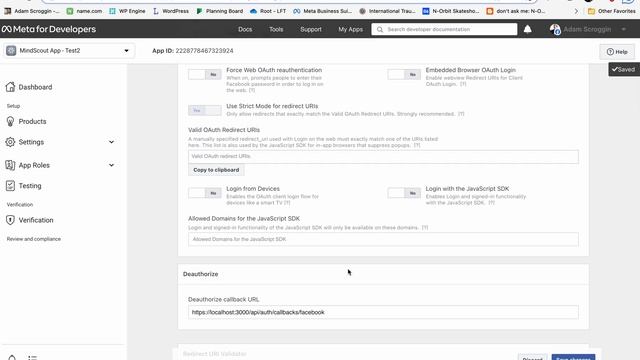
Task: Expand the Settings sidebar section
Action: point(111,142)
